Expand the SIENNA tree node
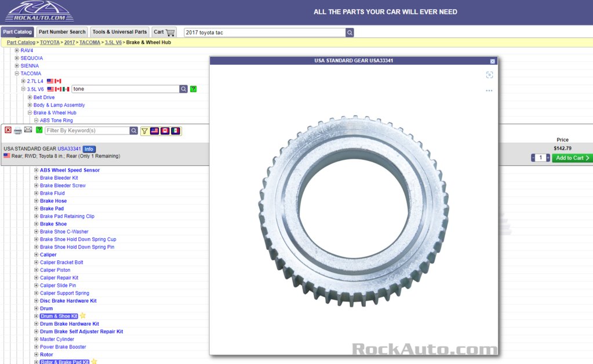Screen dimensions: 593x364 17,65
